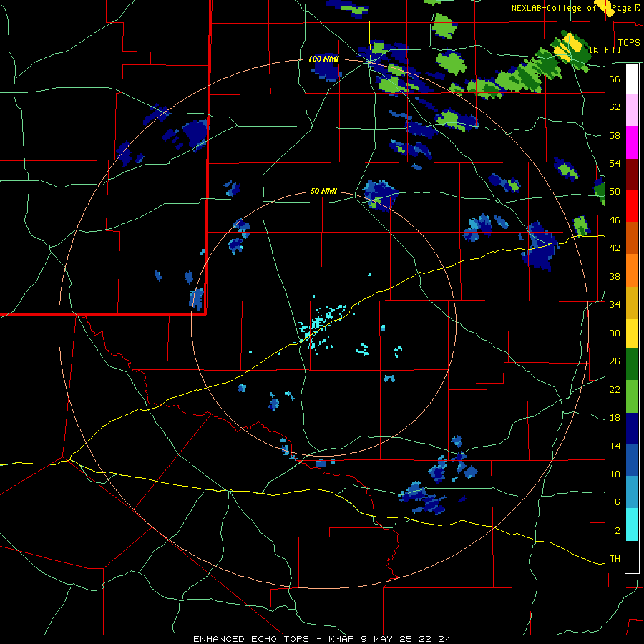Click the navy blue legend swatch
Image resolution: width=644 pixels, height=644 pixels.
pos(632,429)
